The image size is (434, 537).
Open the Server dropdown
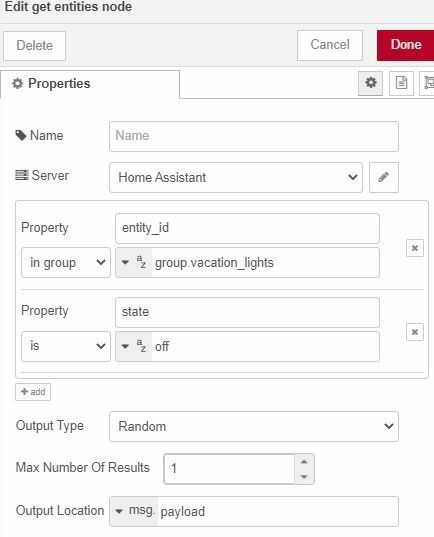(236, 177)
